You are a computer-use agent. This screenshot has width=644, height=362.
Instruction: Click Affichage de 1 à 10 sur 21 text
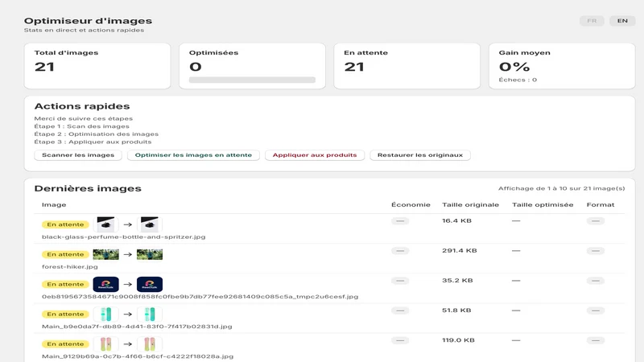(561, 188)
